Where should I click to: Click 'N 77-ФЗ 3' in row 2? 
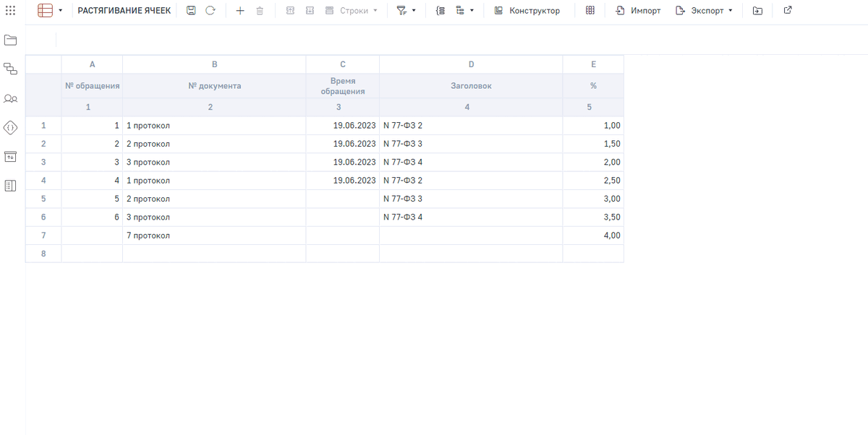[x=471, y=144]
